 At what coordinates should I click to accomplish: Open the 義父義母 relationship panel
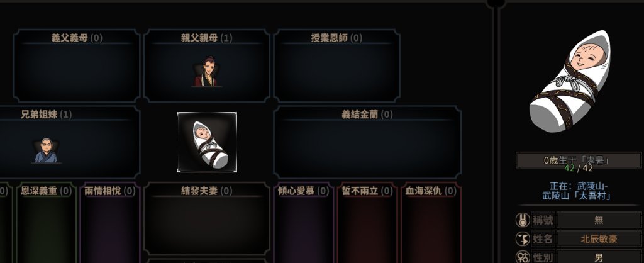coord(77,65)
